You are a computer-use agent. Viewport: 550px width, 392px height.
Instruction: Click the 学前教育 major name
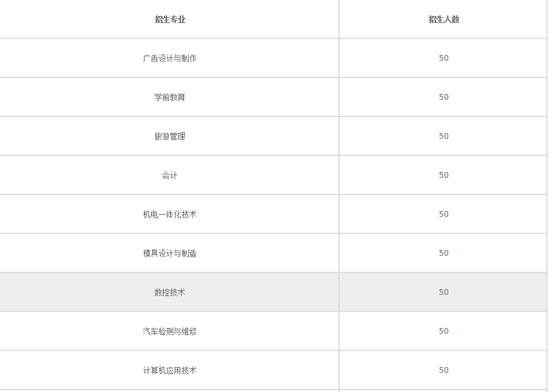(x=169, y=97)
